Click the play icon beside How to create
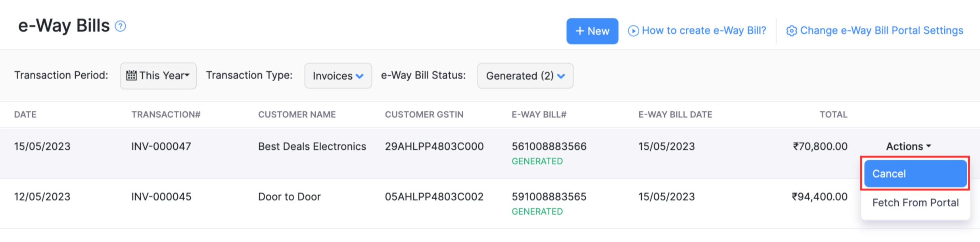Image resolution: width=980 pixels, height=242 pixels. [634, 30]
